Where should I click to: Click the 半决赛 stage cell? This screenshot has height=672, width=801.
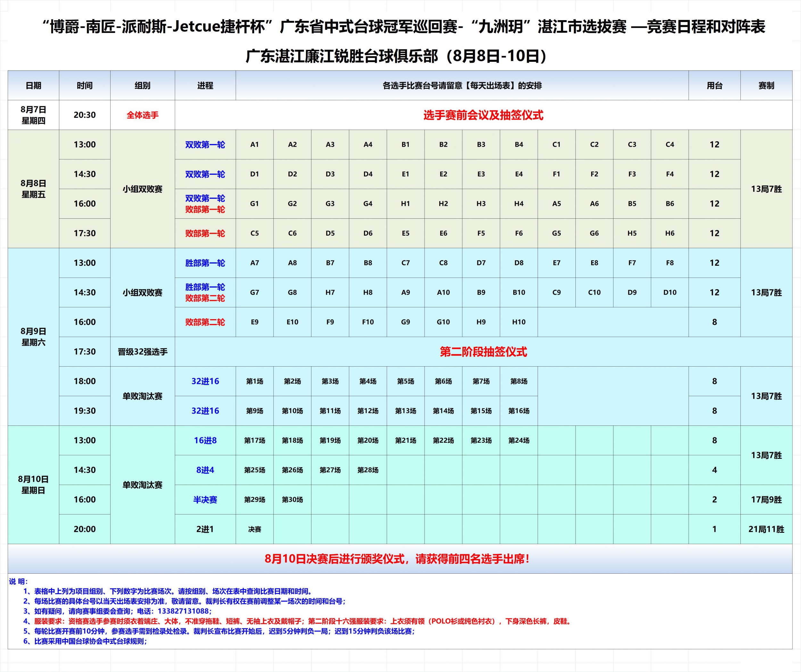205,499
